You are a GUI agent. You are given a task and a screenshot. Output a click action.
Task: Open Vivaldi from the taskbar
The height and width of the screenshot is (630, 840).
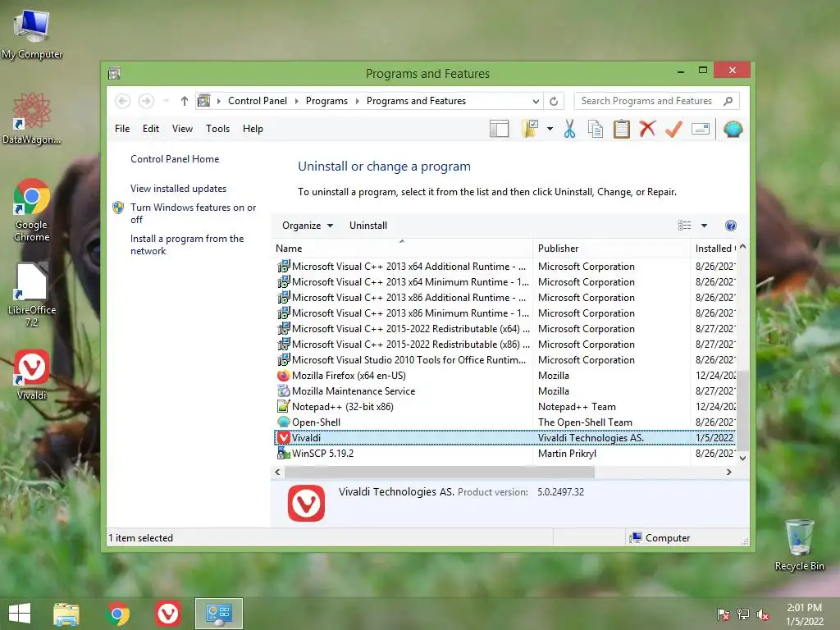[x=167, y=614]
